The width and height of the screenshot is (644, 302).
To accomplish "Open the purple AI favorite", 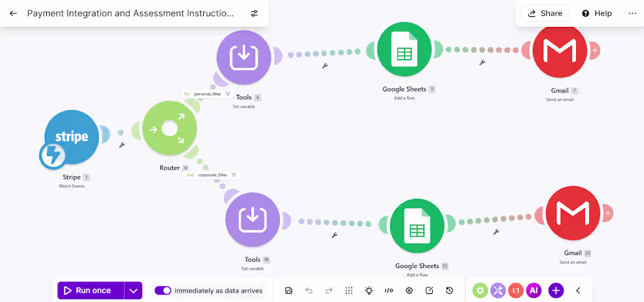I will (533, 290).
